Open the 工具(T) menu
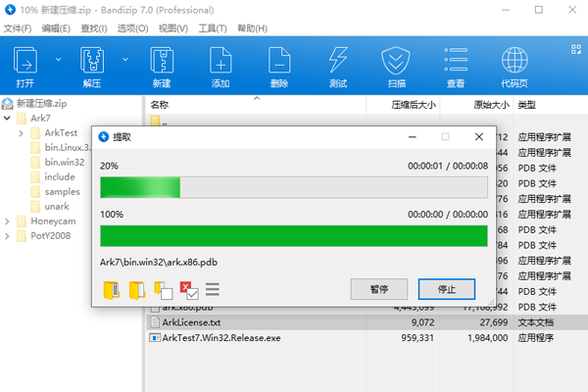The width and height of the screenshot is (588, 392). coord(213,28)
